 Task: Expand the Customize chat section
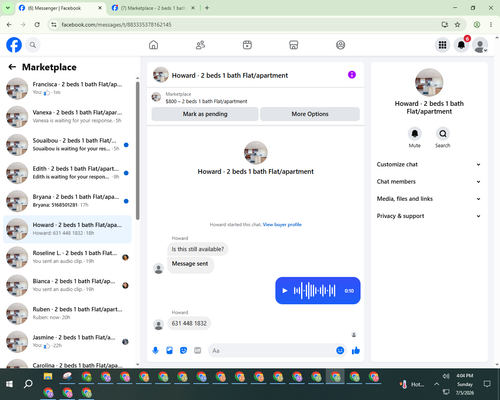429,164
